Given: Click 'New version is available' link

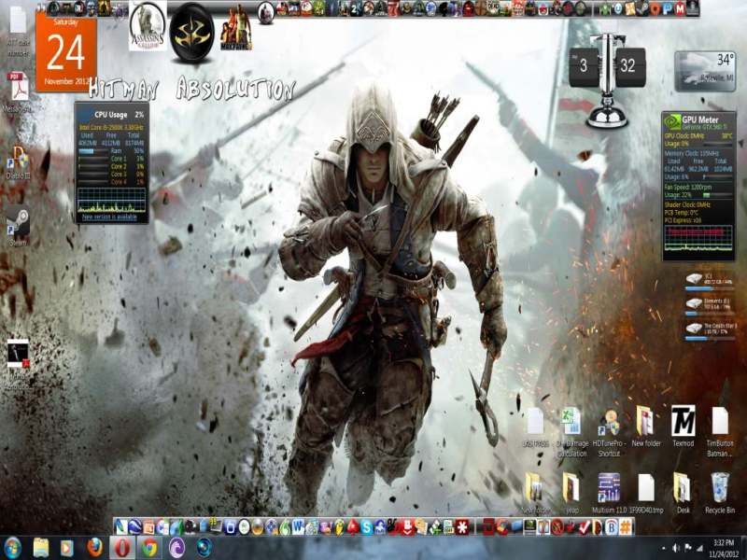Looking at the screenshot, I should pos(109,217).
